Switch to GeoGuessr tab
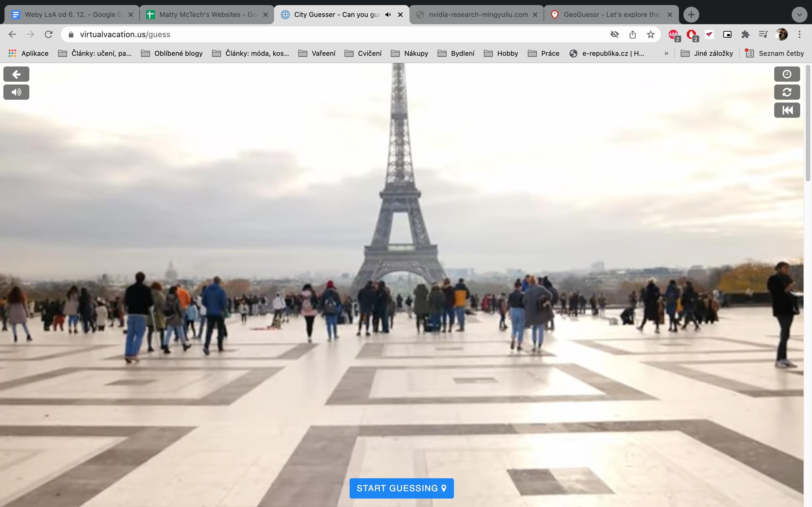Viewport: 812px width, 507px height. [x=611, y=15]
